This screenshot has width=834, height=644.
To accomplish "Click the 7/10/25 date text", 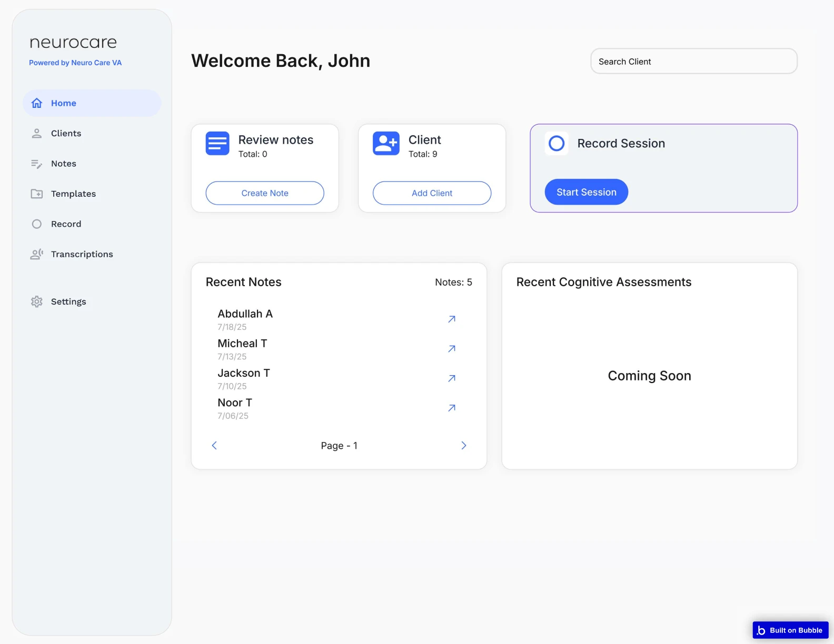I will 232,386.
